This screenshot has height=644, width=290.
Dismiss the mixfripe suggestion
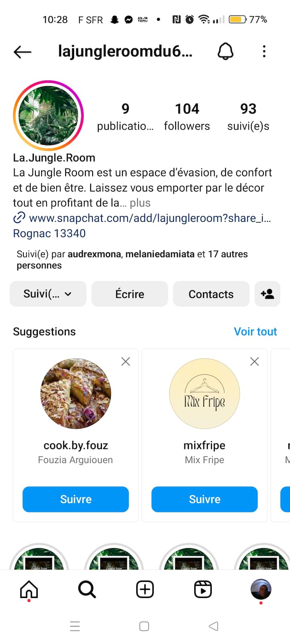pyautogui.click(x=255, y=361)
